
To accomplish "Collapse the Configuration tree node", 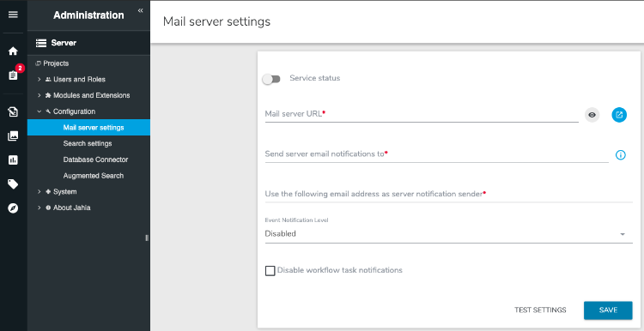I will [x=39, y=111].
